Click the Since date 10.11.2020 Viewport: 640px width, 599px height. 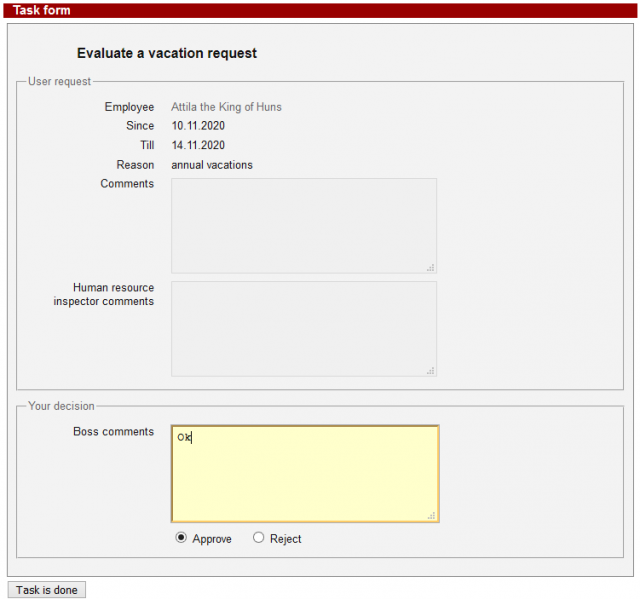[198, 126]
